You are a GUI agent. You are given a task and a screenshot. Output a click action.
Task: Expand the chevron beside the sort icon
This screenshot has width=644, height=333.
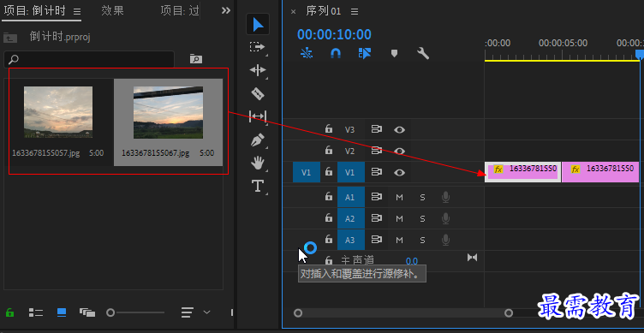click(206, 312)
